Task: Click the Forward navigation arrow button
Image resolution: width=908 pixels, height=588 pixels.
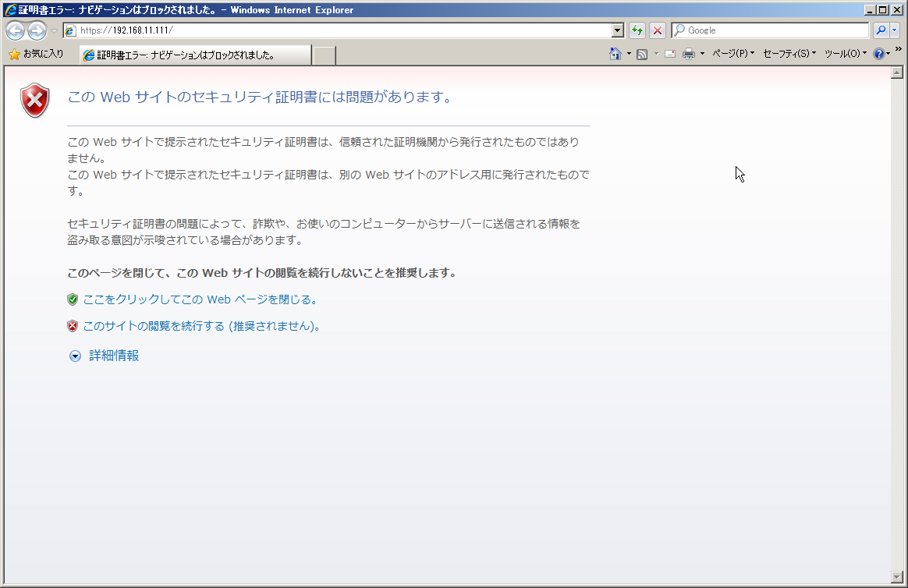Action: click(36, 30)
